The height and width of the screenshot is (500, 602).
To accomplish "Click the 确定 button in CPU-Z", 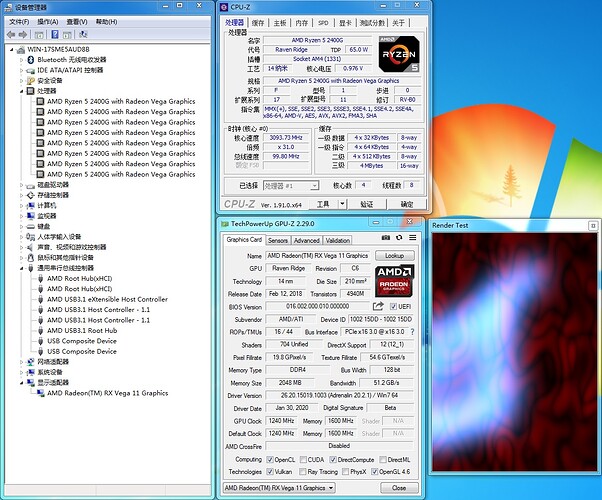I will click(407, 204).
